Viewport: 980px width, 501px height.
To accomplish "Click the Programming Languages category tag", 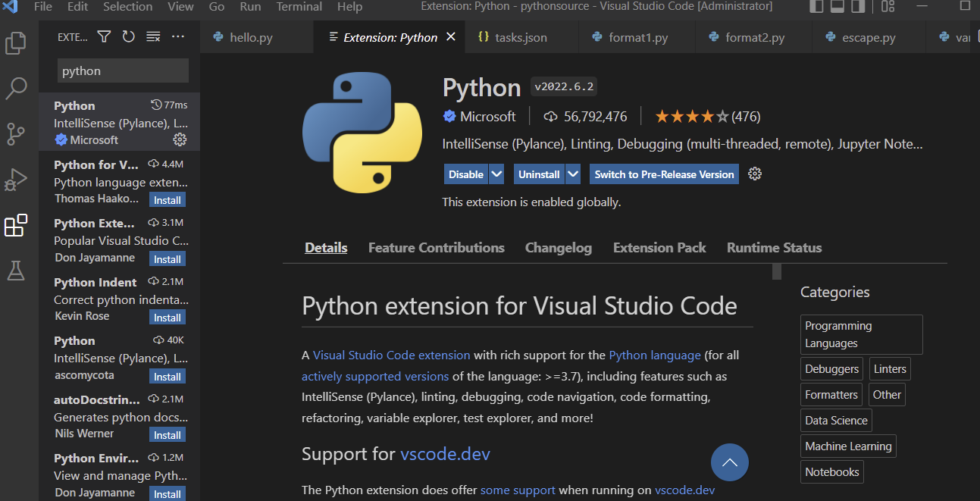I will 862,334.
